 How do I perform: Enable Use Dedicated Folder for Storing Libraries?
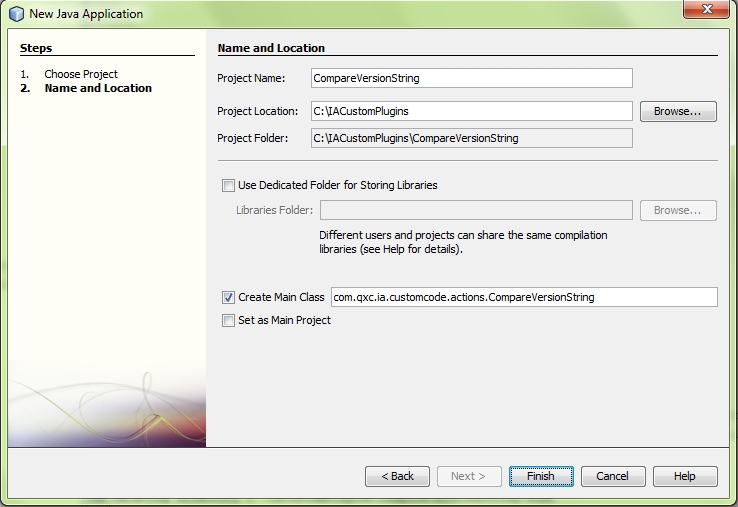(228, 185)
